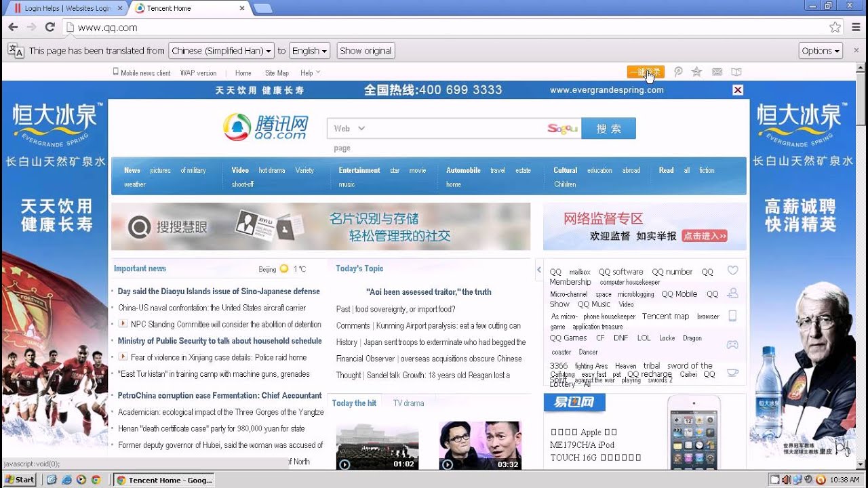Open QQ Music link in services panel
The image size is (868, 488).
click(594, 304)
